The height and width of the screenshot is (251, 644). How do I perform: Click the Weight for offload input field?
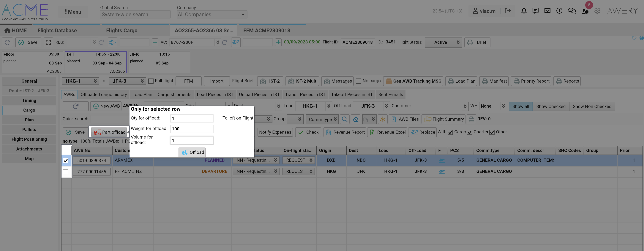192,129
